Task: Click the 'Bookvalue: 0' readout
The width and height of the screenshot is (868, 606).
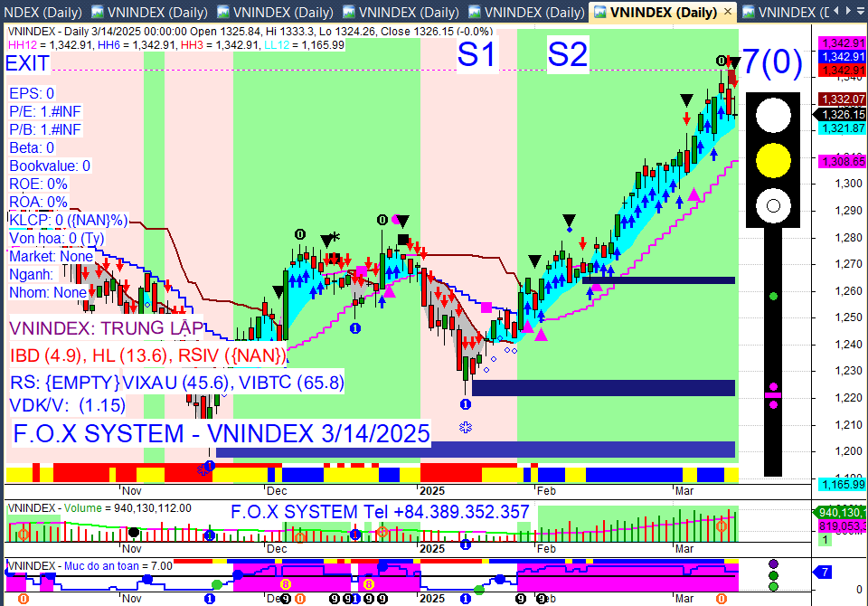Action: [49, 166]
